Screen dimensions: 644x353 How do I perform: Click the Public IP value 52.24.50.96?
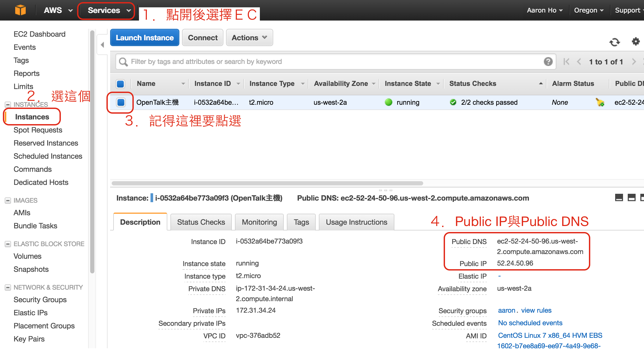[x=515, y=263]
